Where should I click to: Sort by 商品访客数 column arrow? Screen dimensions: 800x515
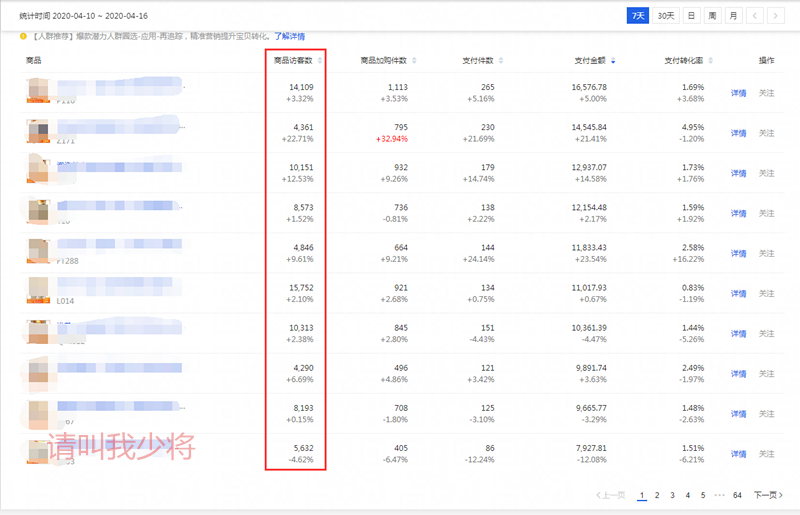click(319, 61)
